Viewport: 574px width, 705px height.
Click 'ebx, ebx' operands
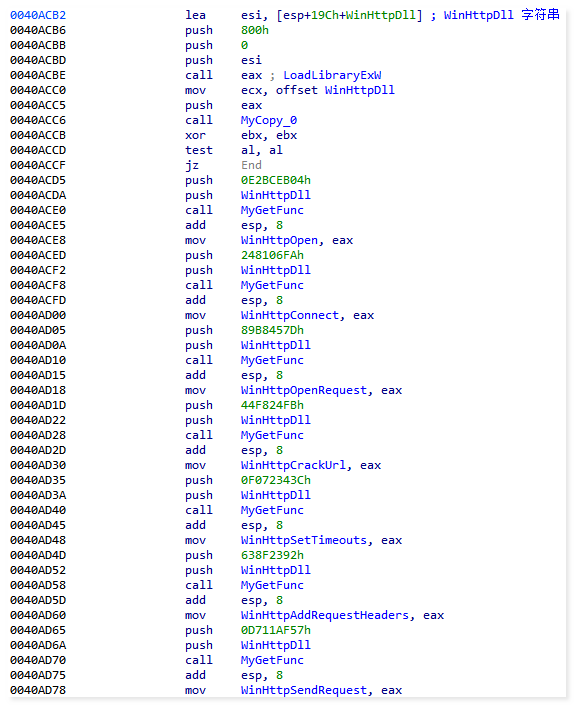pyautogui.click(x=269, y=135)
